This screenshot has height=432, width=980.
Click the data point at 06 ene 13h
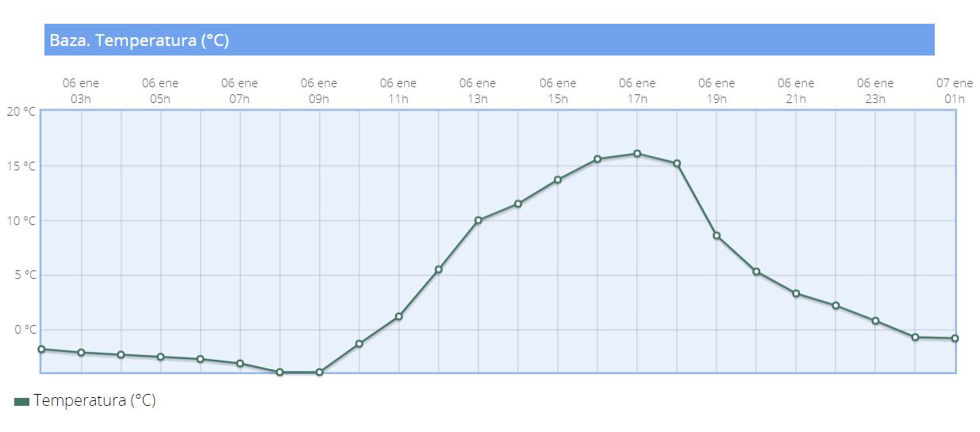(x=478, y=220)
